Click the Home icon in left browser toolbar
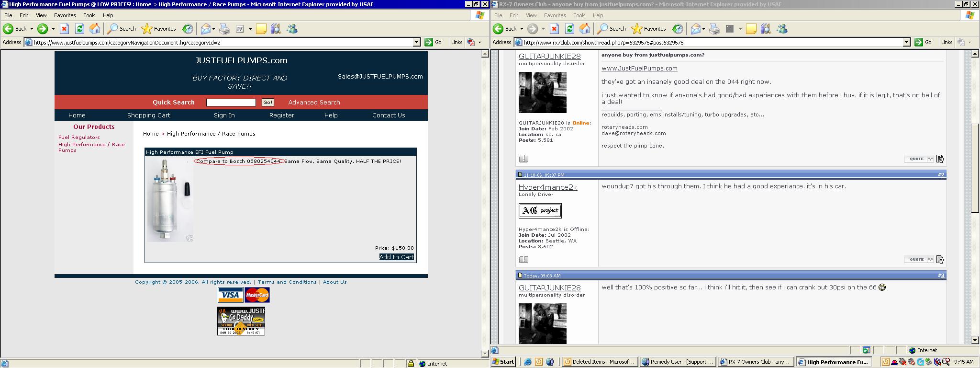The height and width of the screenshot is (368, 980). pos(95,29)
